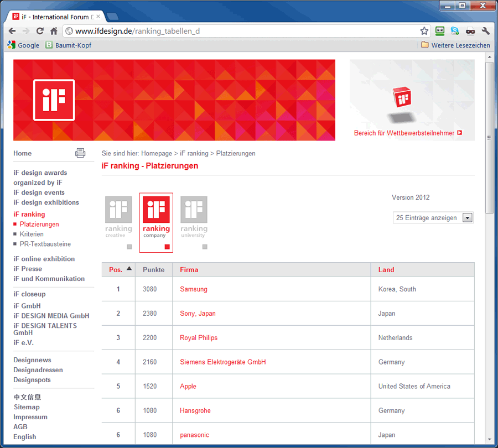Bookmark page with star icon
This screenshot has height=448, width=498.
pyautogui.click(x=424, y=31)
